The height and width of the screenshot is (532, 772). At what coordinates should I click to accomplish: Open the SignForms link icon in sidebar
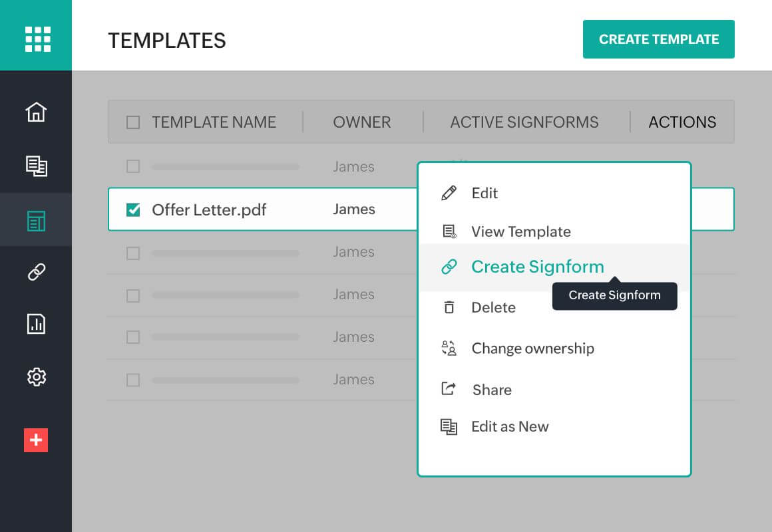36,271
